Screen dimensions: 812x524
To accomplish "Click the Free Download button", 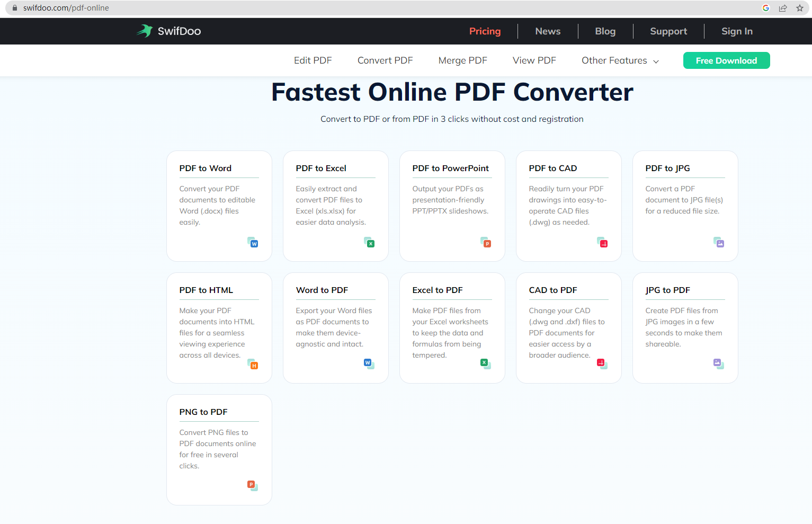I will 726,60.
